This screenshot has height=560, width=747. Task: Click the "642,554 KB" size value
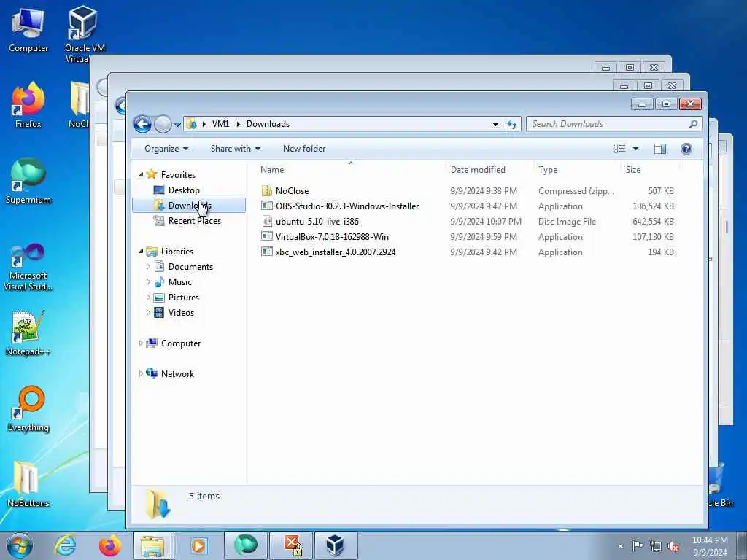pyautogui.click(x=653, y=222)
